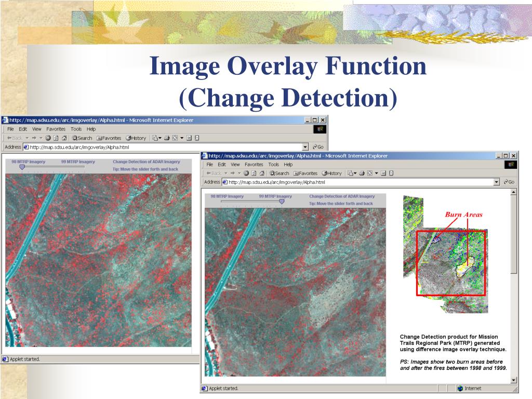Open the Tools menu in the left browser window
The width and height of the screenshot is (532, 399).
click(x=76, y=129)
